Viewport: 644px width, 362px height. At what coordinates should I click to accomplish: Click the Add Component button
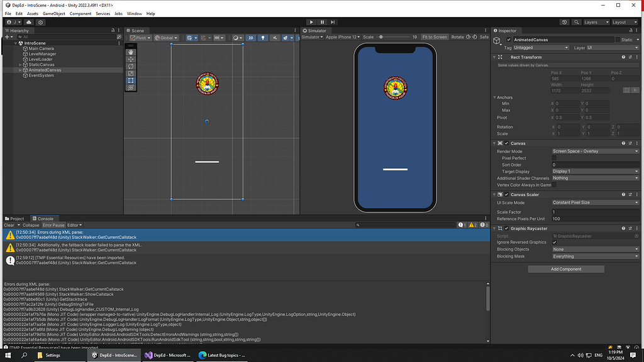coord(566,269)
